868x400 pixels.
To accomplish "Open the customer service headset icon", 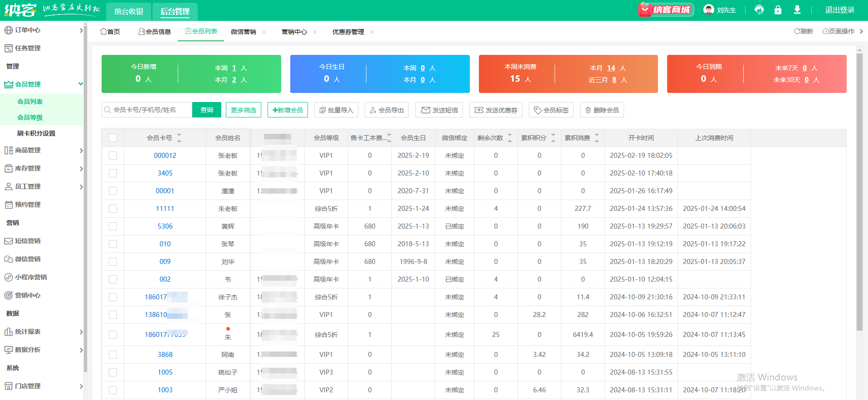I will click(759, 10).
